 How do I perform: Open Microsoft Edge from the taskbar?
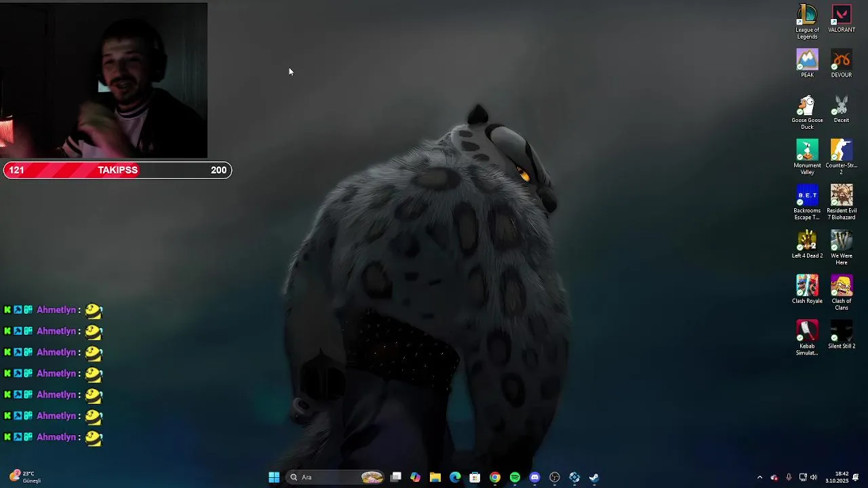(x=455, y=477)
